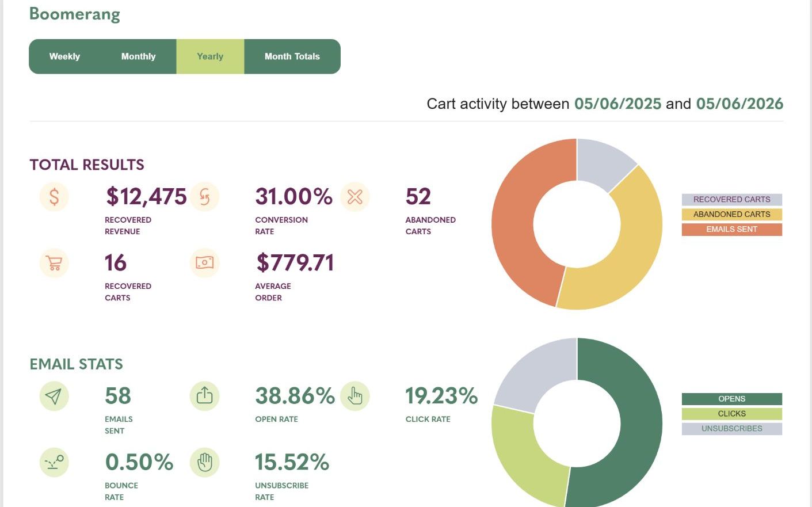812x507 pixels.
Task: Toggle the Opens legend swatch
Action: 732,399
